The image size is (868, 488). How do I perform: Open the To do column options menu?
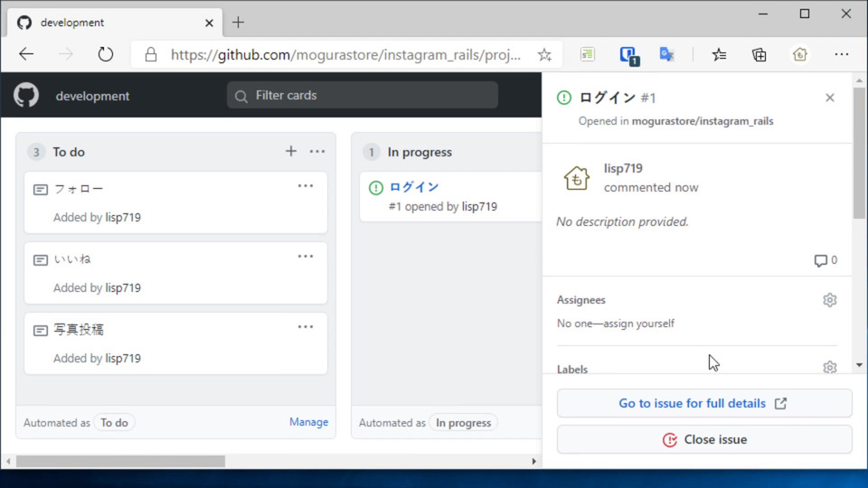coord(317,151)
